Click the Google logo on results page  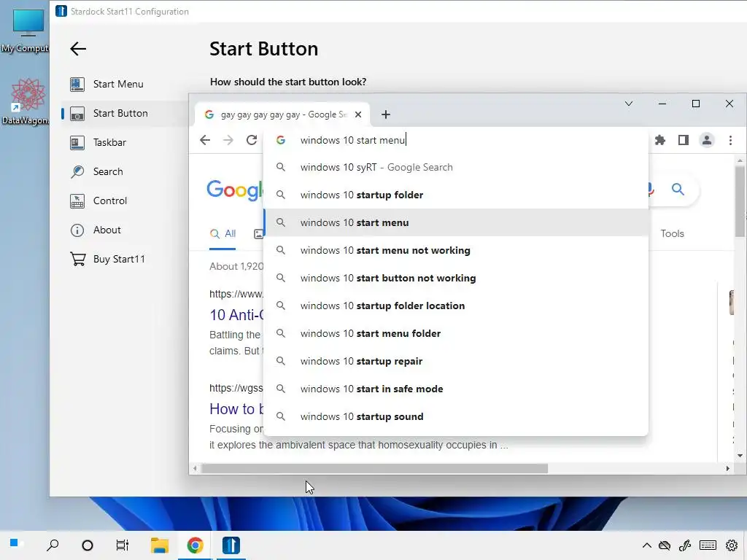(x=235, y=190)
